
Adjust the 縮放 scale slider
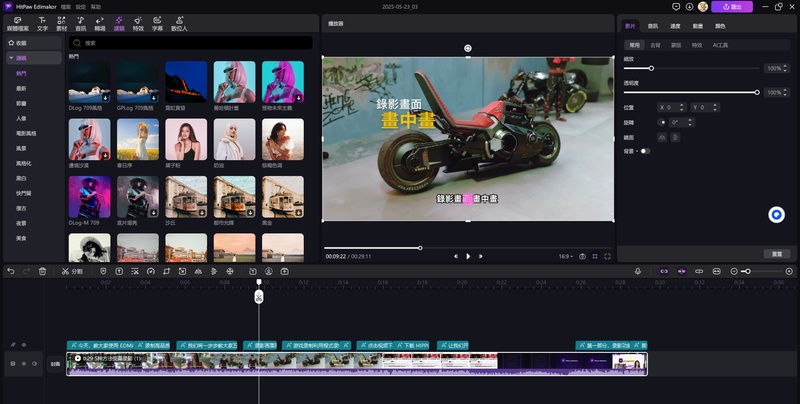pos(691,68)
